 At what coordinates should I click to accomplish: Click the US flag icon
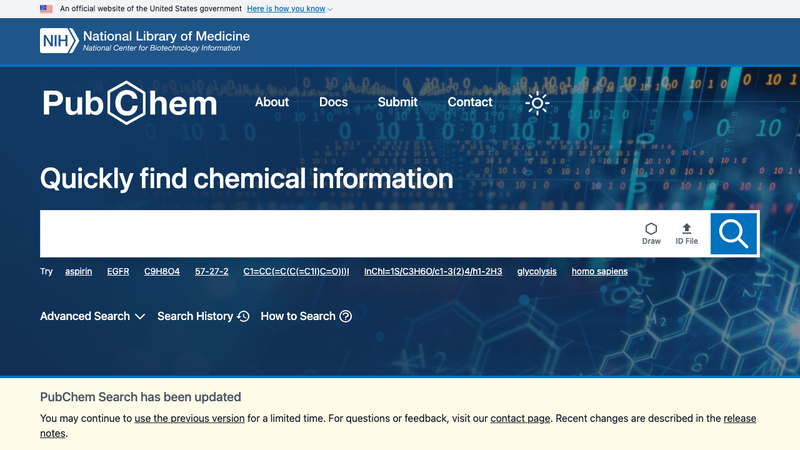coord(46,9)
